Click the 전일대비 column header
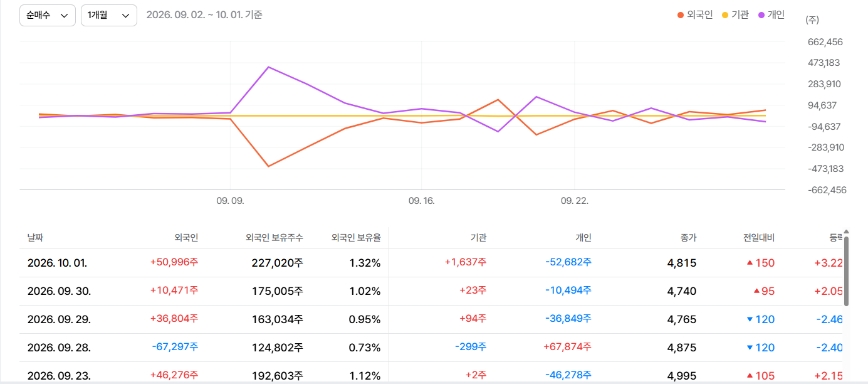 (759, 238)
